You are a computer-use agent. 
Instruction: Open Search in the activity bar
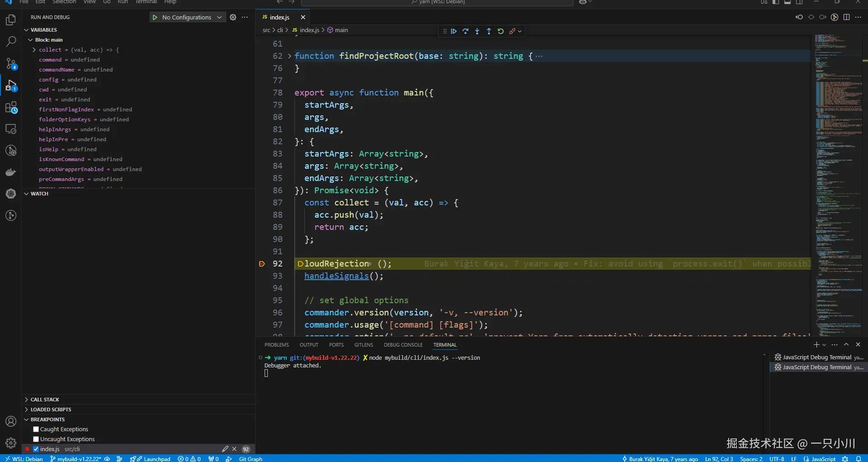(11, 42)
